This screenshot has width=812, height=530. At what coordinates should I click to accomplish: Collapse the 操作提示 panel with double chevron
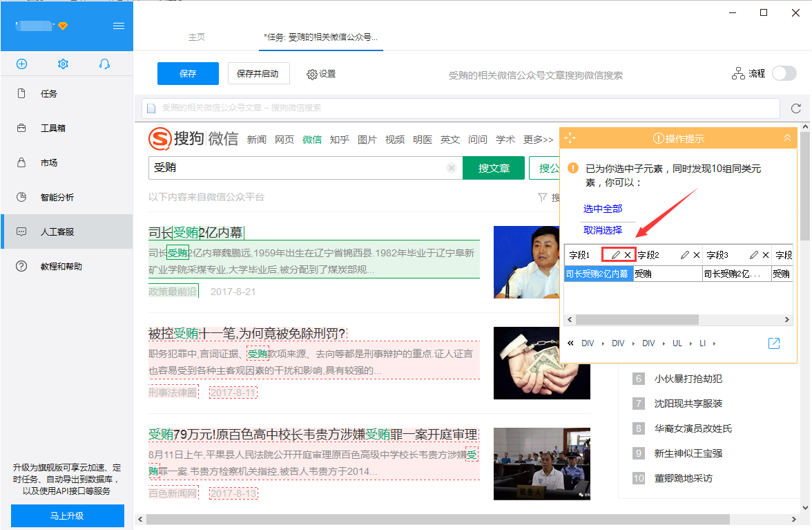(787, 138)
